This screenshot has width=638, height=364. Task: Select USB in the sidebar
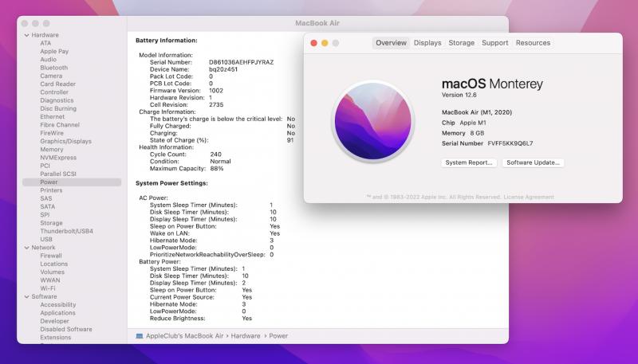coord(46,239)
